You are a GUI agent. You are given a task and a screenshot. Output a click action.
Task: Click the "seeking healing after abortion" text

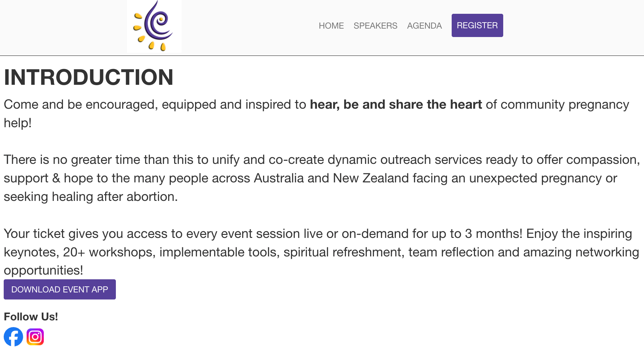pos(90,197)
